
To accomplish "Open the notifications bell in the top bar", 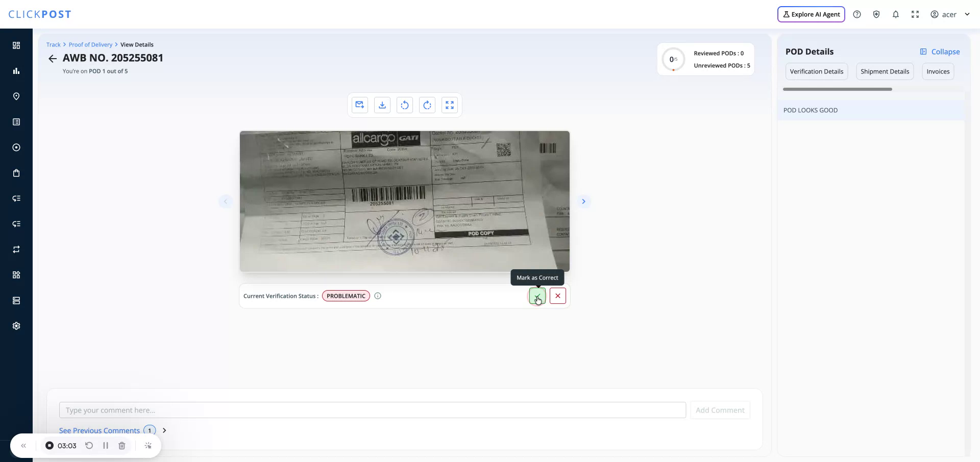I will [x=896, y=14].
